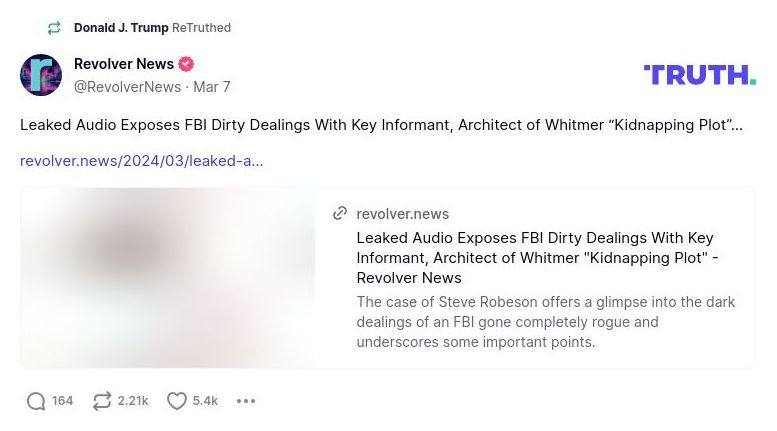Click the post text about Leaked Audio

point(381,125)
